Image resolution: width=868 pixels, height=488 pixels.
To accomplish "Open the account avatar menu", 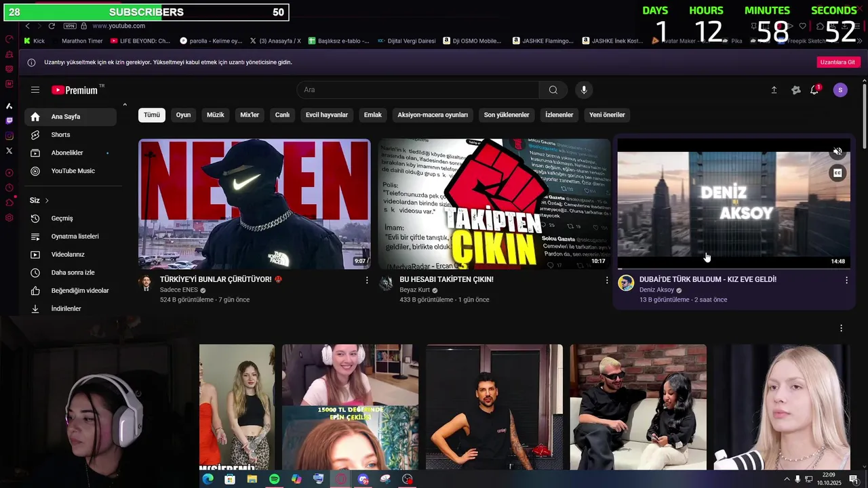I will coord(840,90).
